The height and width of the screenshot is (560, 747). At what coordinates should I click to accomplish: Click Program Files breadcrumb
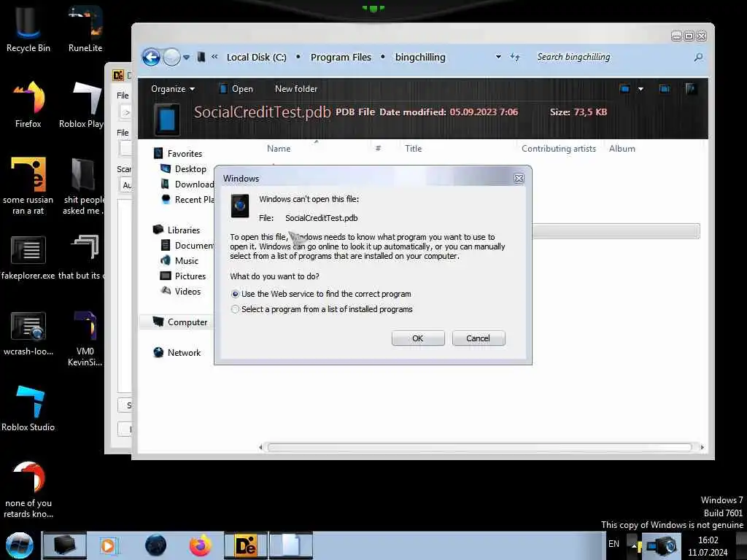pos(341,57)
